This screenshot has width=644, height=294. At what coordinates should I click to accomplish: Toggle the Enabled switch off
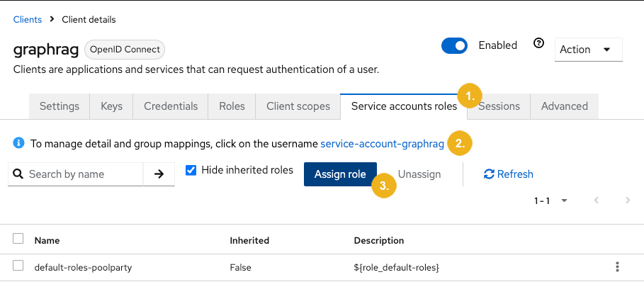pos(454,45)
